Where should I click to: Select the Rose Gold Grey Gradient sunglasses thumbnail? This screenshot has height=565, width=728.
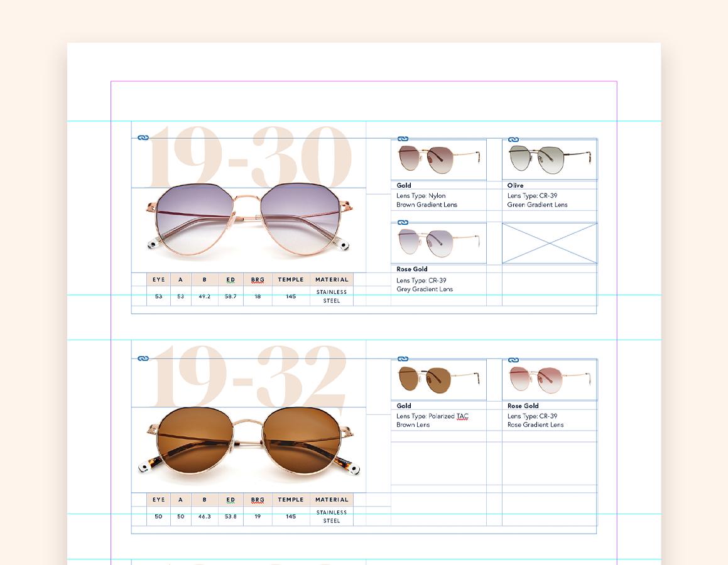click(x=439, y=243)
